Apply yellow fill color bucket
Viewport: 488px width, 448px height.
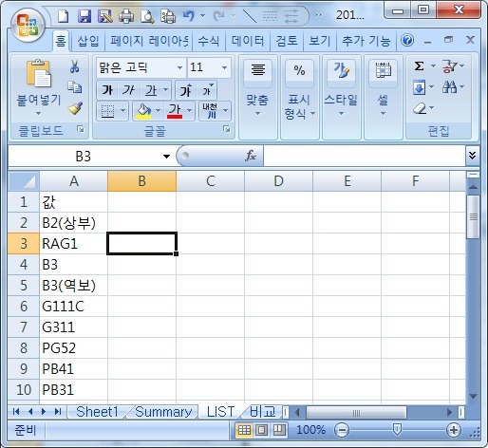[143, 111]
